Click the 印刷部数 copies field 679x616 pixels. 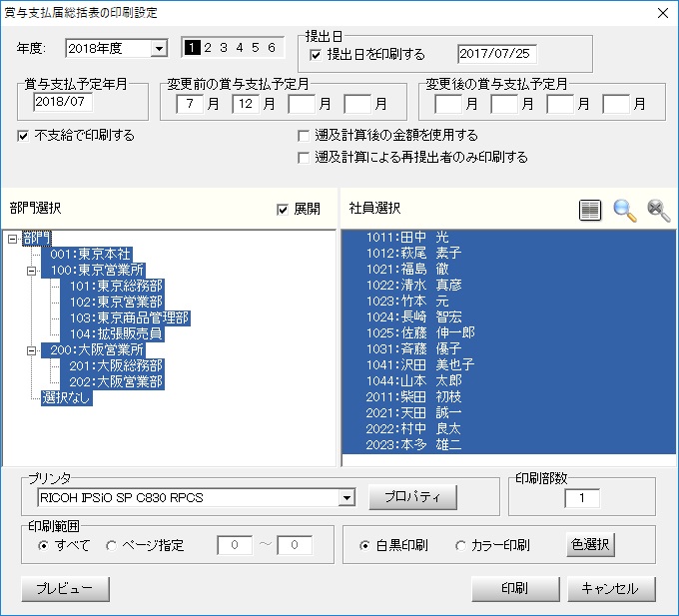coord(582,498)
